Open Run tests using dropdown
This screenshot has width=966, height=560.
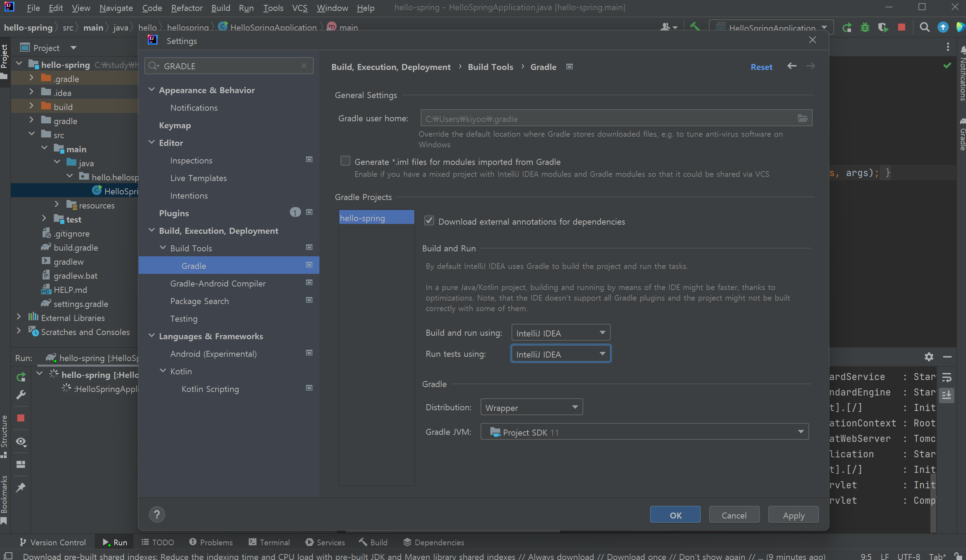[560, 354]
